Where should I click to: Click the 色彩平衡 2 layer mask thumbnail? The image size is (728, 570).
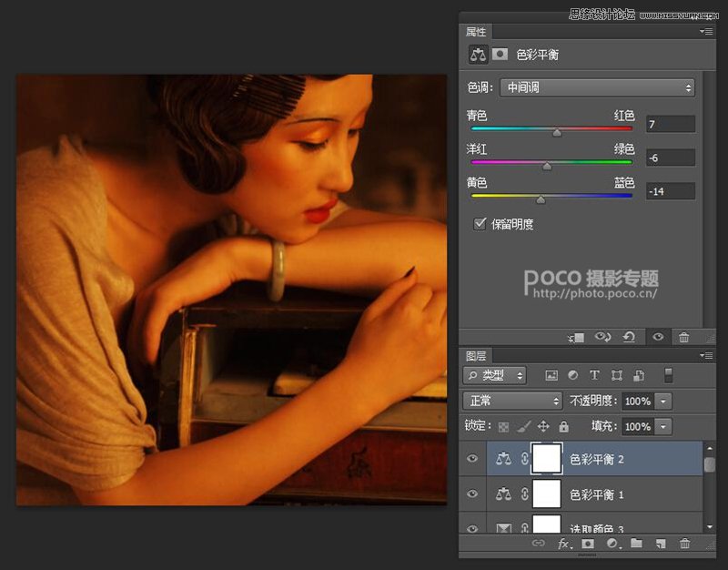[547, 458]
